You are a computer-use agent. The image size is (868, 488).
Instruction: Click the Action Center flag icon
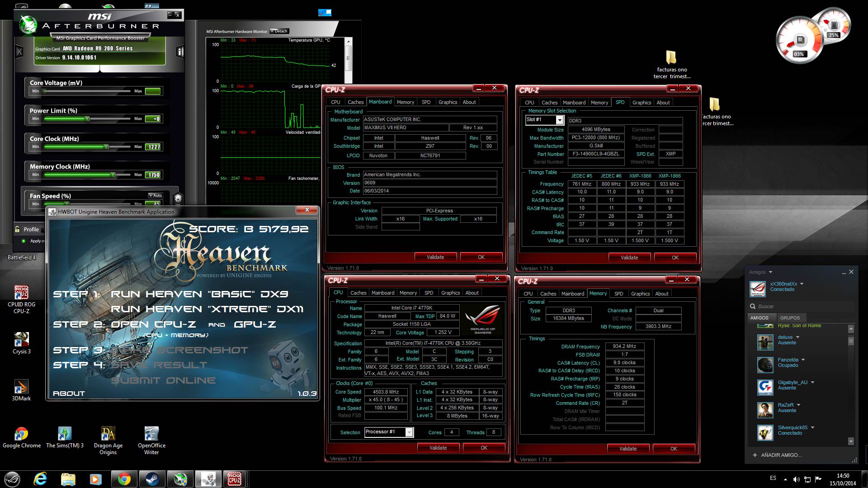click(818, 479)
